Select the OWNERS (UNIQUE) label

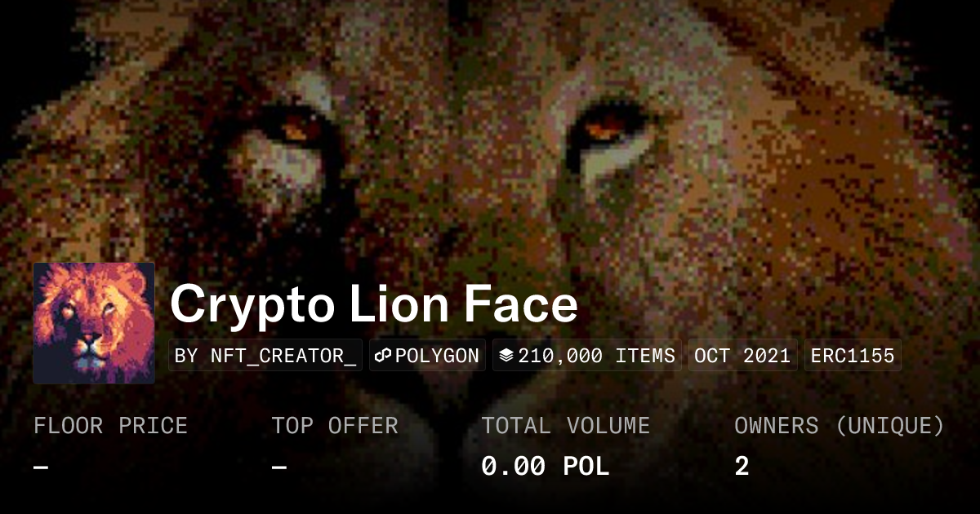coord(840,426)
